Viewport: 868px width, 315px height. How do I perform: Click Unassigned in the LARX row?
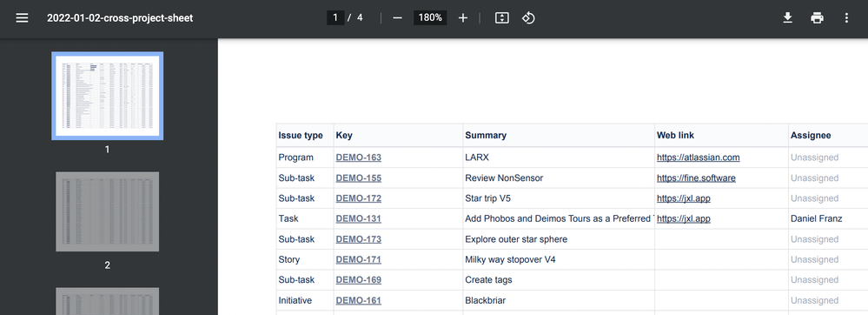click(x=814, y=157)
